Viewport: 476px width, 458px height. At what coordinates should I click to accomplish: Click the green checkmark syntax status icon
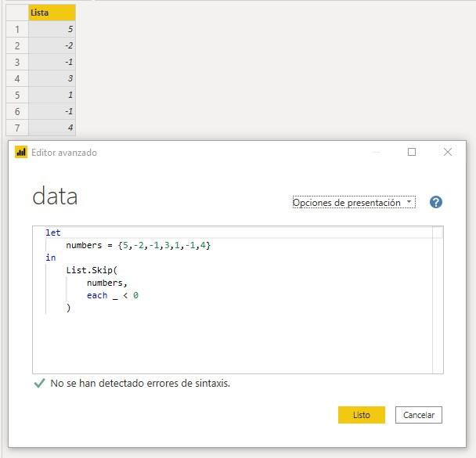pyautogui.click(x=39, y=384)
